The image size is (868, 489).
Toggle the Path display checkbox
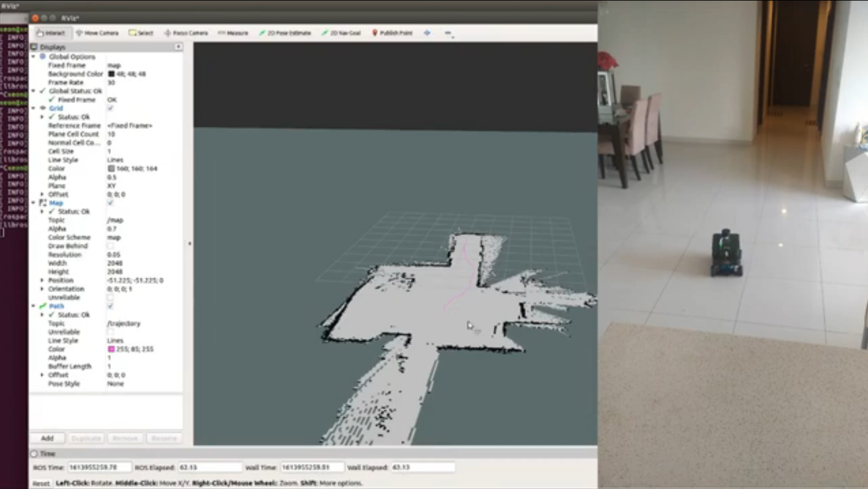tap(110, 306)
